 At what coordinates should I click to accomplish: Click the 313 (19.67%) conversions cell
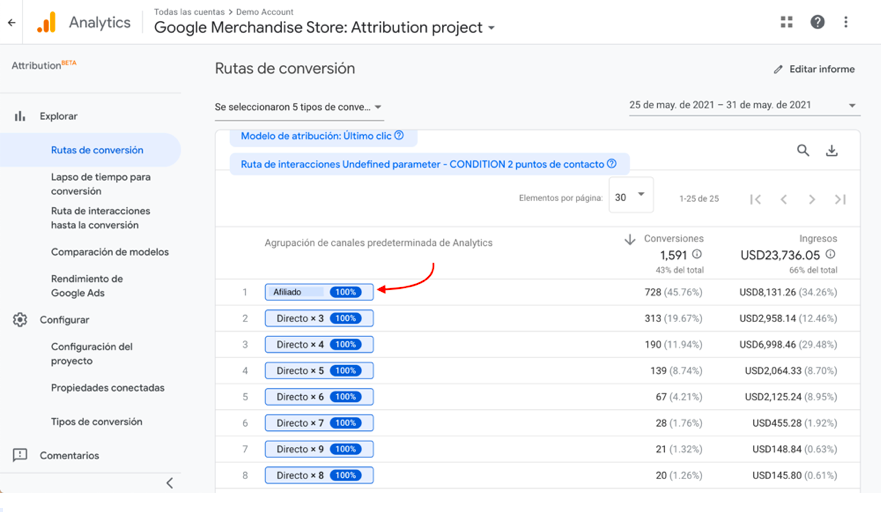673,319
